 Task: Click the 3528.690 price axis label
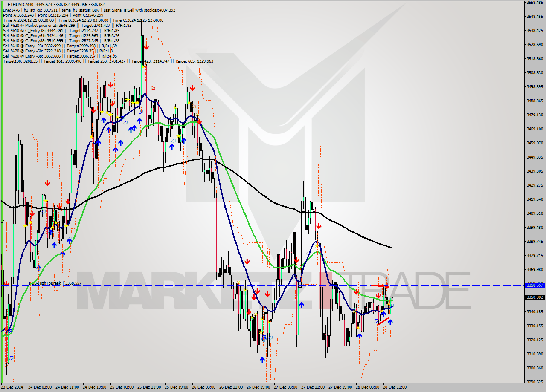[534, 44]
